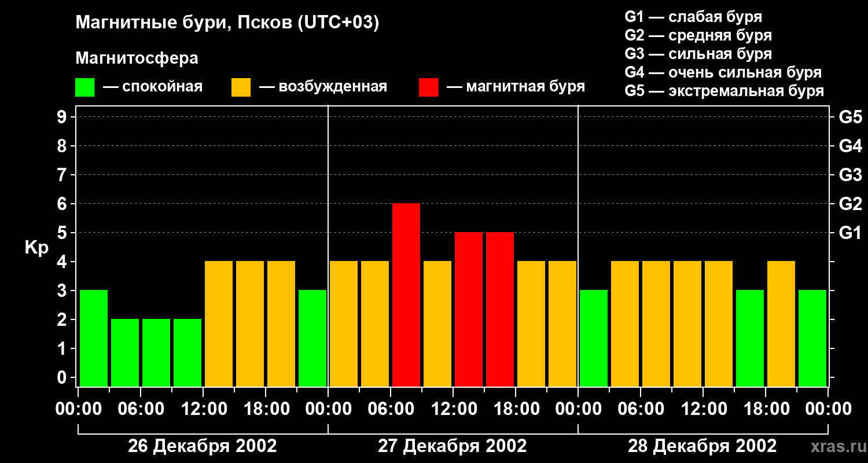Click the red Kp 5 bar at 12:00 on 27 December

pos(469,309)
